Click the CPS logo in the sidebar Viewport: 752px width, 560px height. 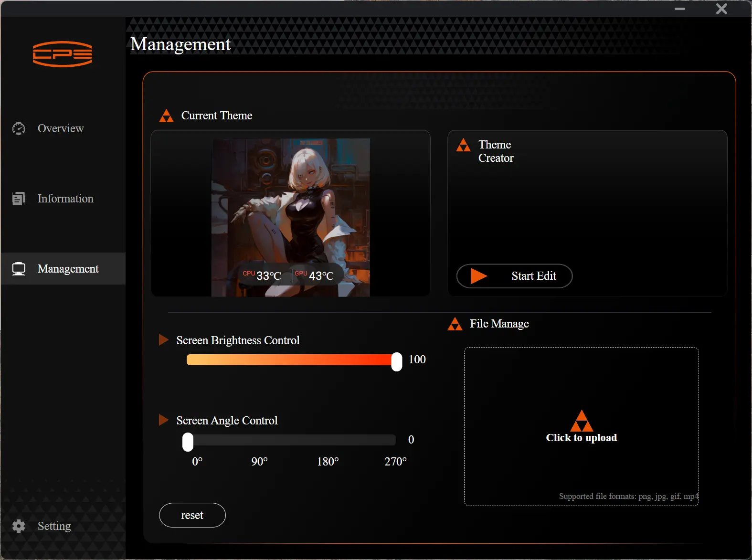[63, 54]
